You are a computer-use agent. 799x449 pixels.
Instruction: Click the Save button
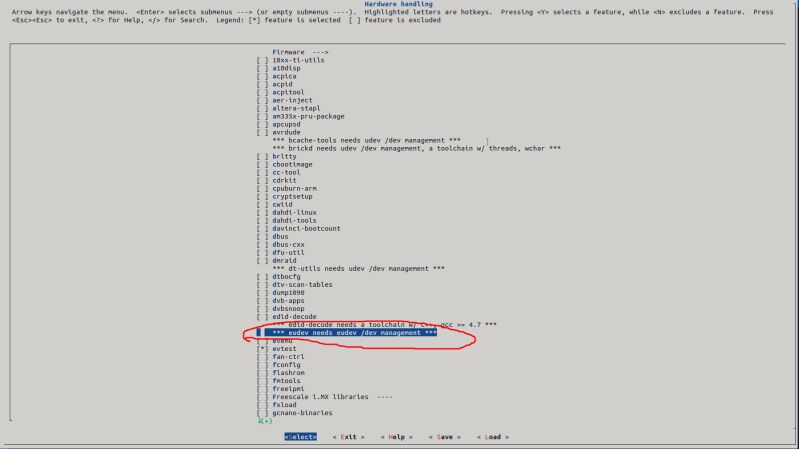(444, 437)
